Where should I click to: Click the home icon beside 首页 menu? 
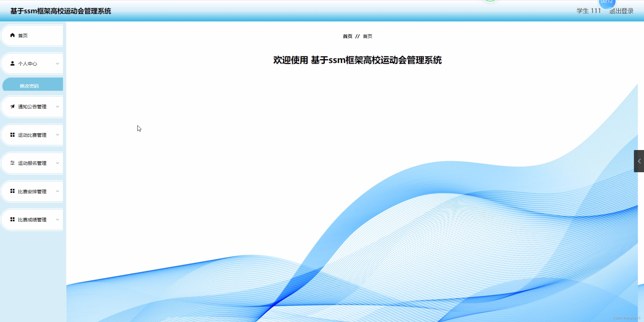point(12,35)
